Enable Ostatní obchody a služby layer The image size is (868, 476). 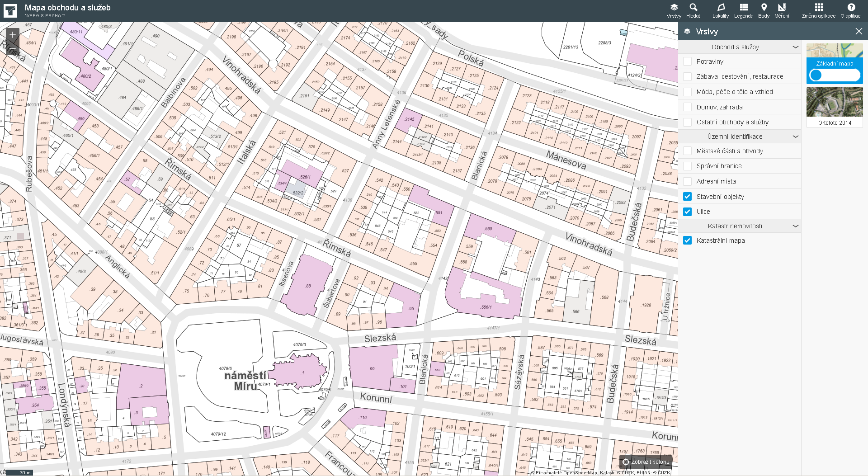click(687, 122)
